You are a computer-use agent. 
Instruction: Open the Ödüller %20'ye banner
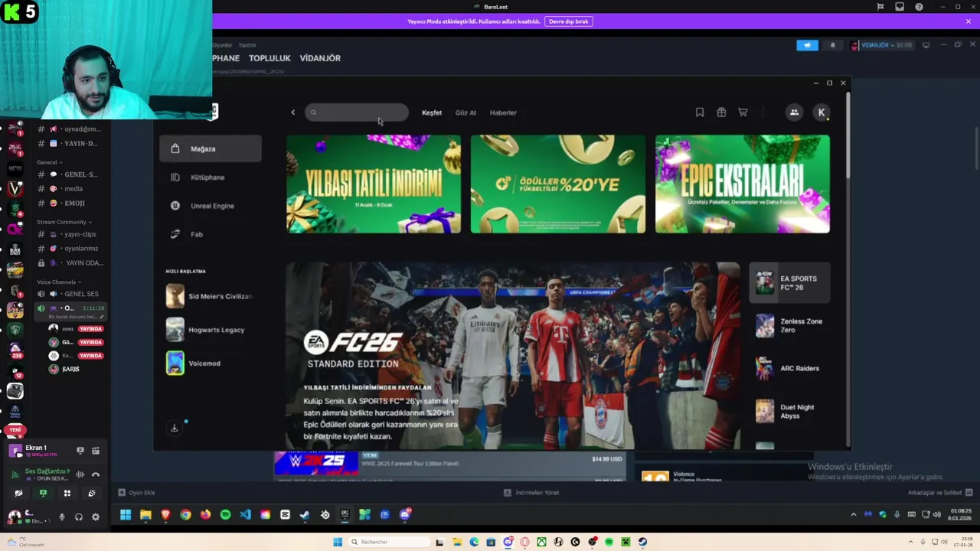coord(558,184)
